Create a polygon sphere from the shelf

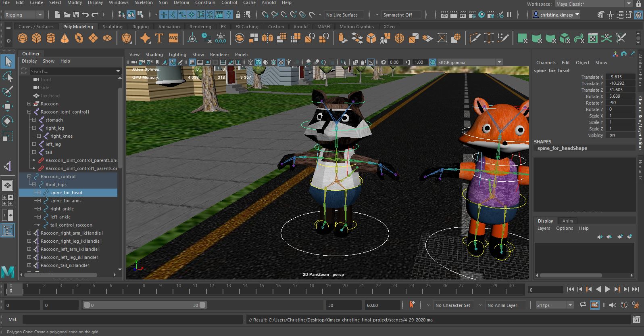click(23, 38)
